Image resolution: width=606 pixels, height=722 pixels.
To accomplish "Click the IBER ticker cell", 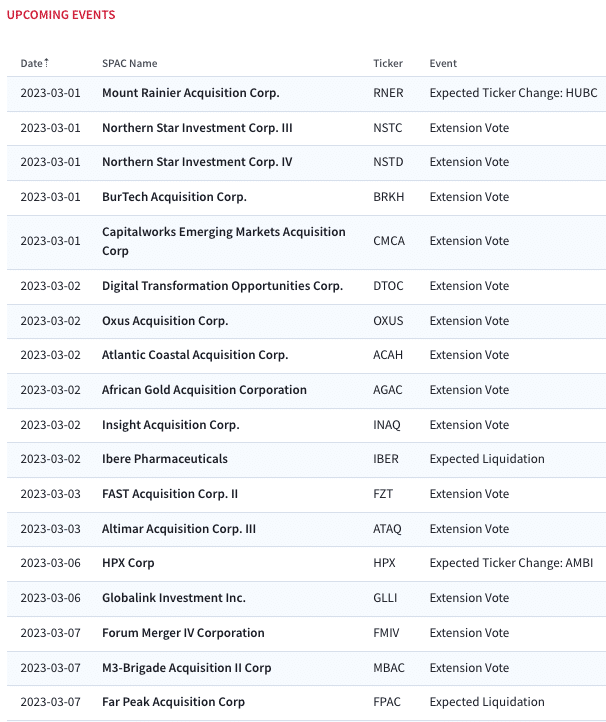I will [x=386, y=459].
